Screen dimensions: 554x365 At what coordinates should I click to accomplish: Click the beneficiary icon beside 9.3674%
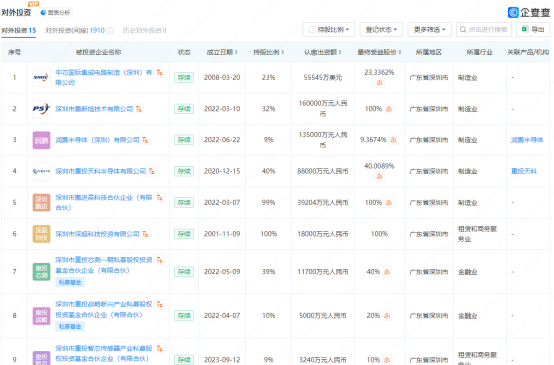click(393, 140)
